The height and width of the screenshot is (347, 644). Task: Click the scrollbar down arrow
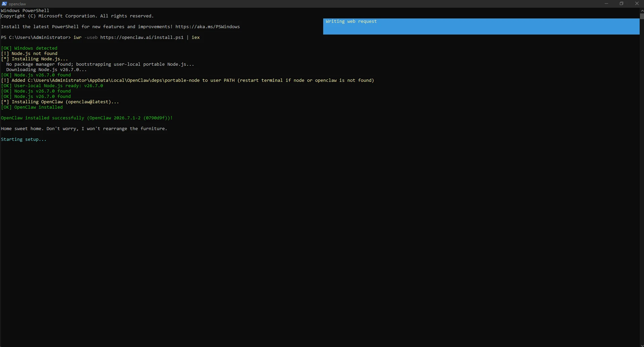click(x=642, y=345)
